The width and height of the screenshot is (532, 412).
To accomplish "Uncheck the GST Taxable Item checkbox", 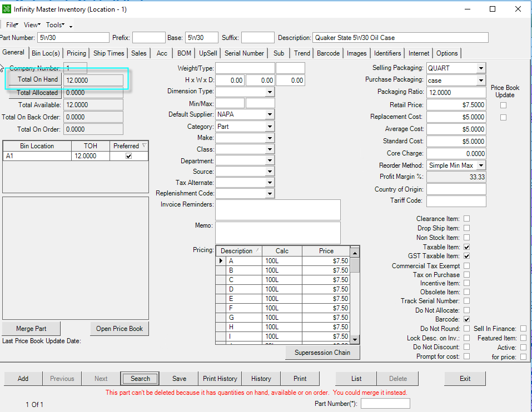I will click(466, 256).
